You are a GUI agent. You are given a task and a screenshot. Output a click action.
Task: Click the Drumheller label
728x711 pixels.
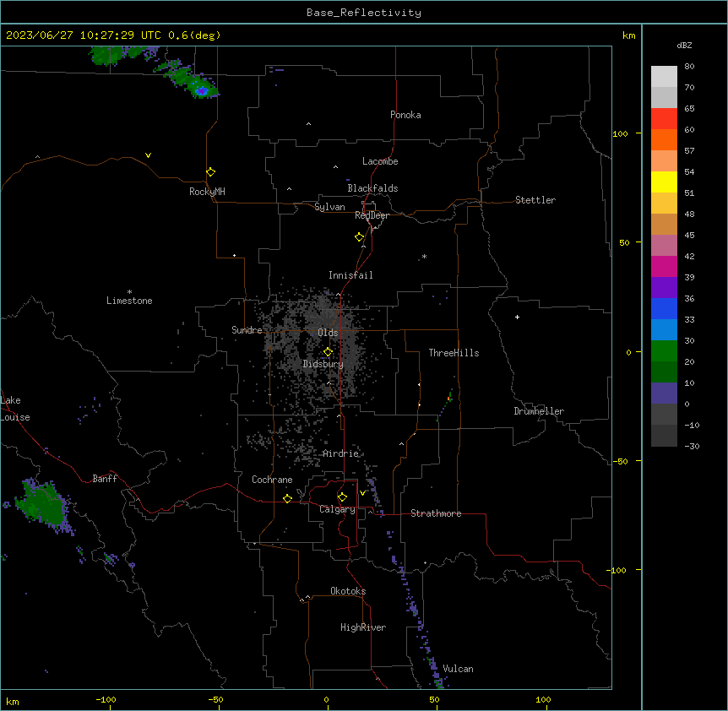pyautogui.click(x=539, y=411)
